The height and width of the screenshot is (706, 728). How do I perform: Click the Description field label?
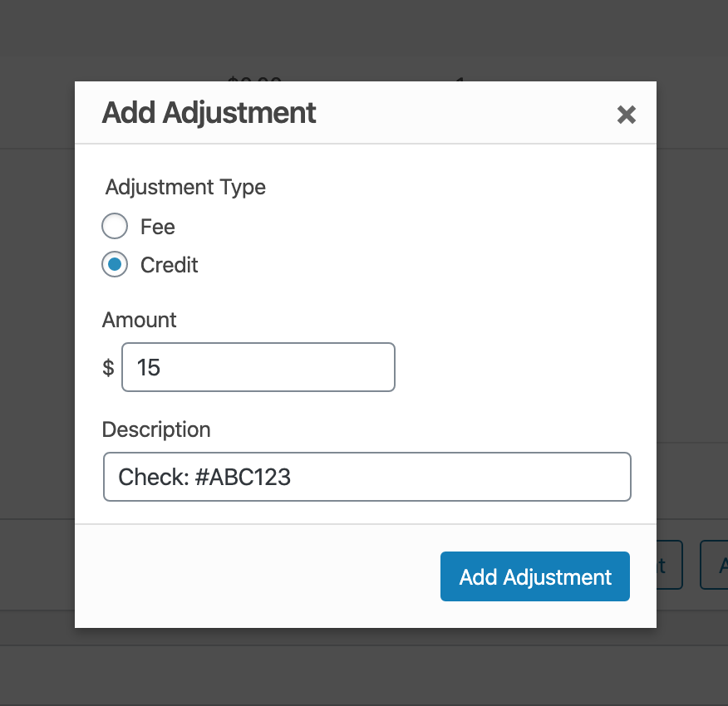156,429
